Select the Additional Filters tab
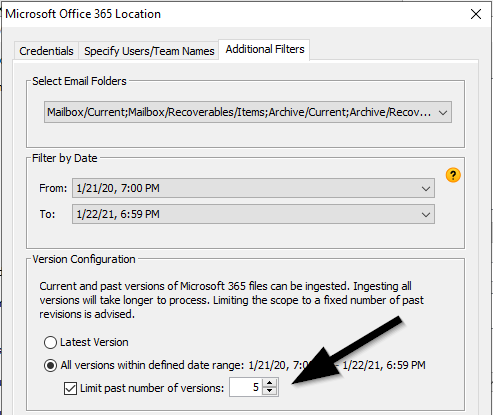The width and height of the screenshot is (493, 415). pos(265,49)
